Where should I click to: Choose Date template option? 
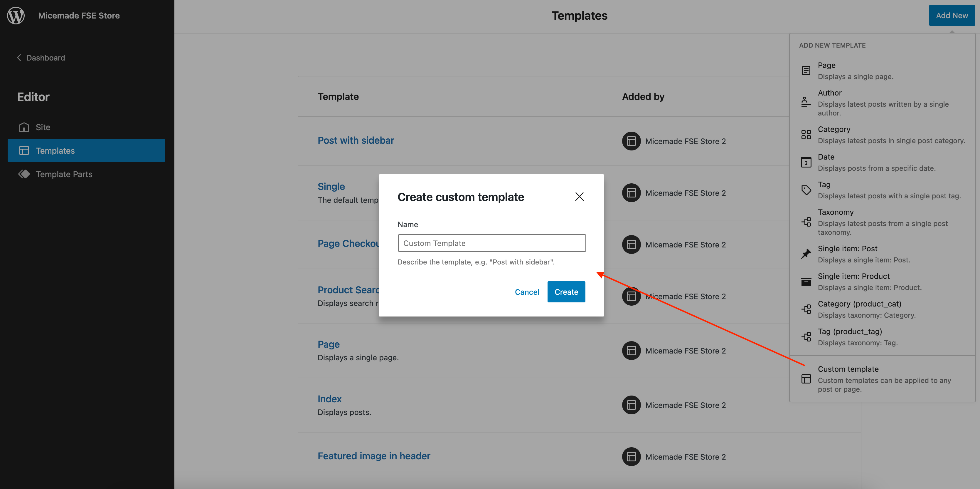click(x=882, y=162)
